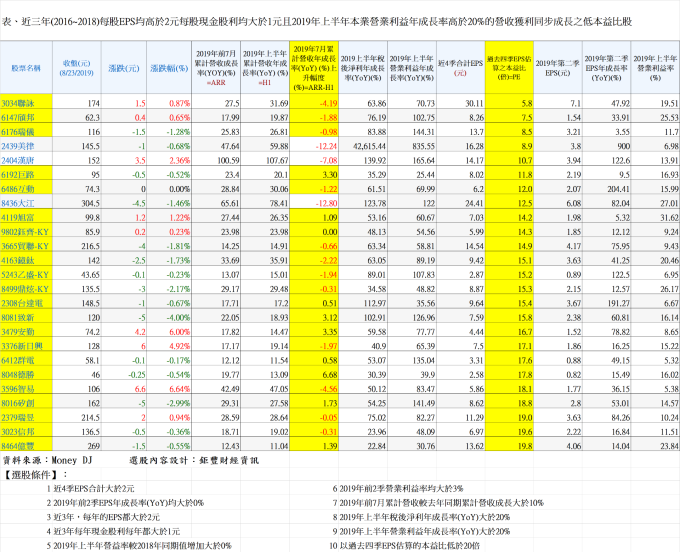
Task: Select stock name 9802鈺齊-KY
Action: click(25, 232)
